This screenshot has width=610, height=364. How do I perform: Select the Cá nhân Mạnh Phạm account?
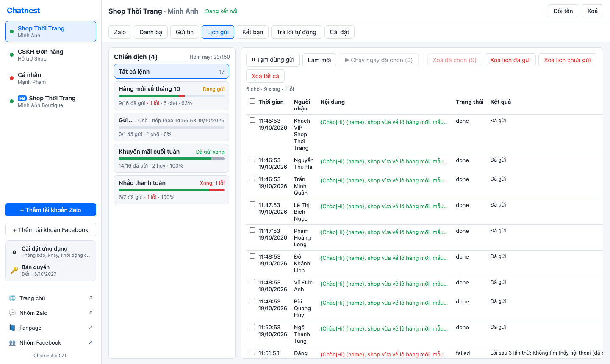(50, 78)
